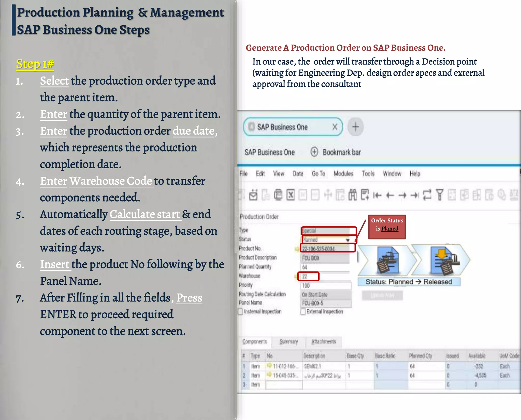Viewport: 521px width, 420px height.
Task: Click the Panel Name field FCU-BOX-5
Action: [326, 303]
